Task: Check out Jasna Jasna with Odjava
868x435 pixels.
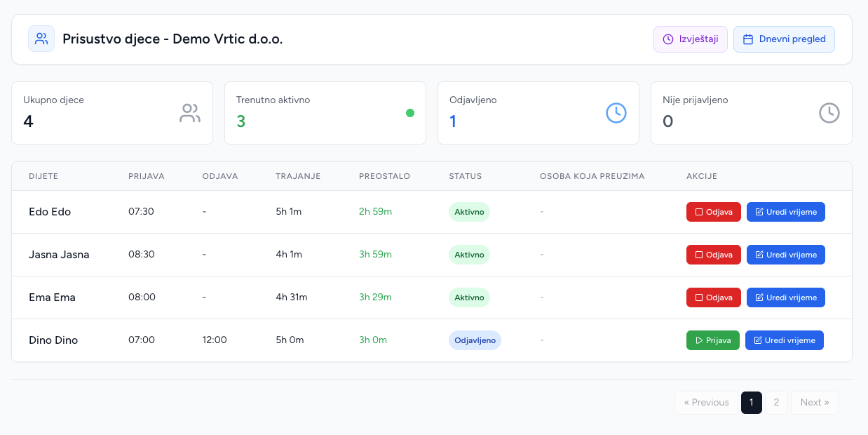Action: (714, 255)
